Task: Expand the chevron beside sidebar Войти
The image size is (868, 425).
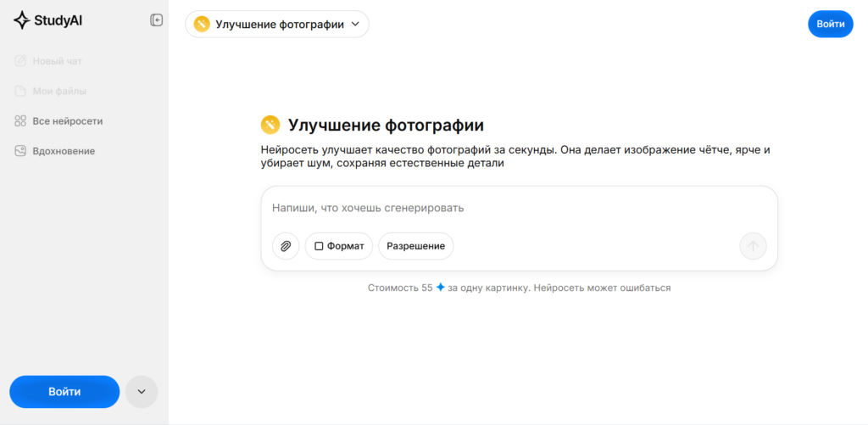Action: [142, 392]
